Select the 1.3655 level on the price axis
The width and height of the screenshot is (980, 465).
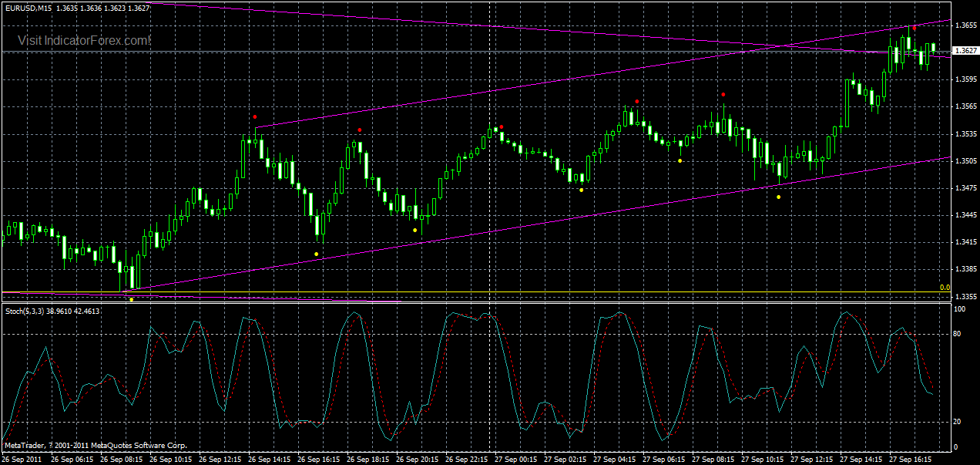[x=963, y=25]
